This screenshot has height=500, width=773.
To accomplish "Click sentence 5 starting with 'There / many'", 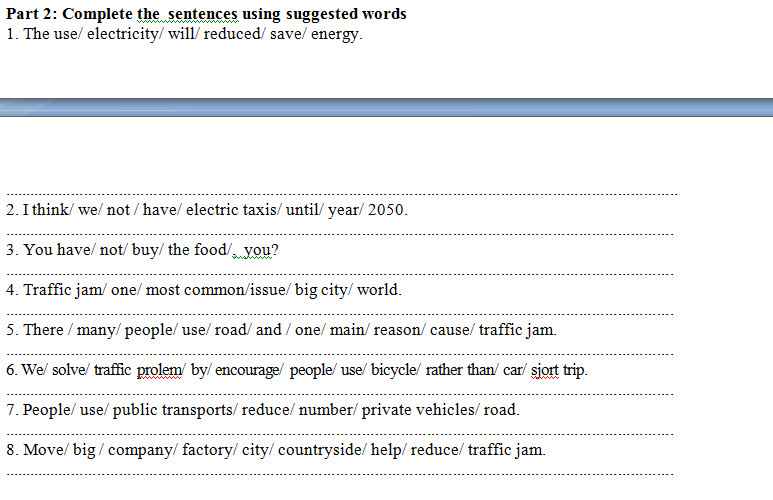I will pos(281,330).
